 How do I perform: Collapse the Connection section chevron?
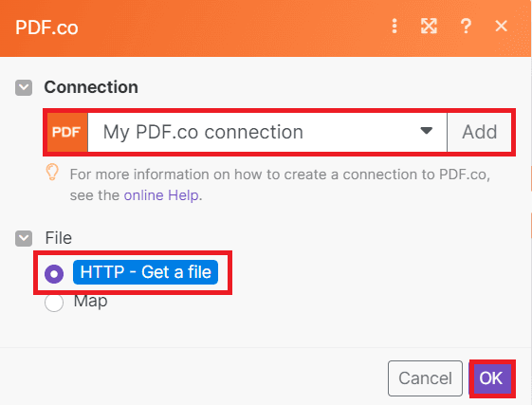click(x=24, y=87)
